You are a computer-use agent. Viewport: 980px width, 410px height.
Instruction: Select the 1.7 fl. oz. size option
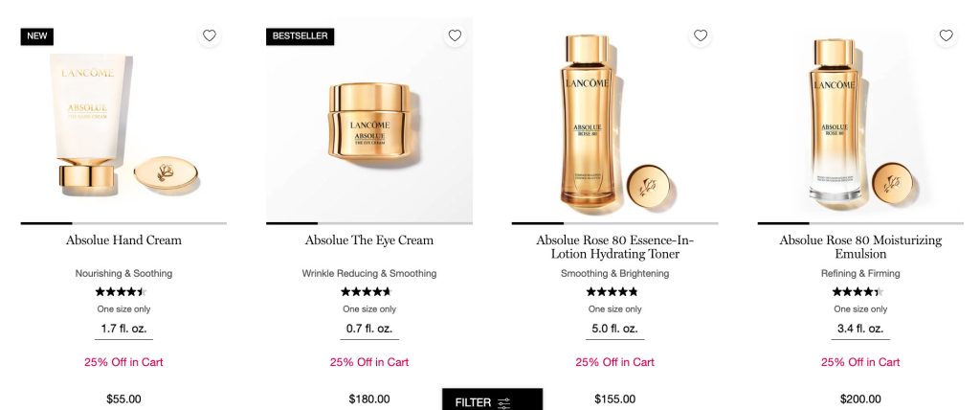pyautogui.click(x=123, y=330)
